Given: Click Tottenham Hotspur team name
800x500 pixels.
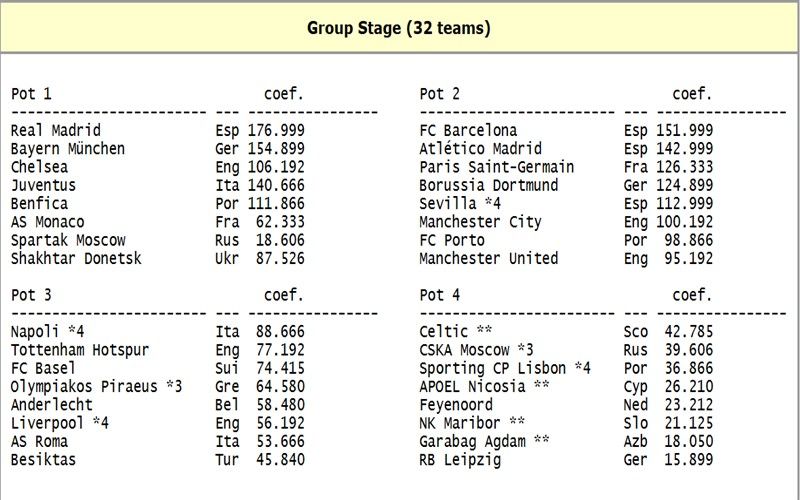Looking at the screenshot, I should (80, 350).
